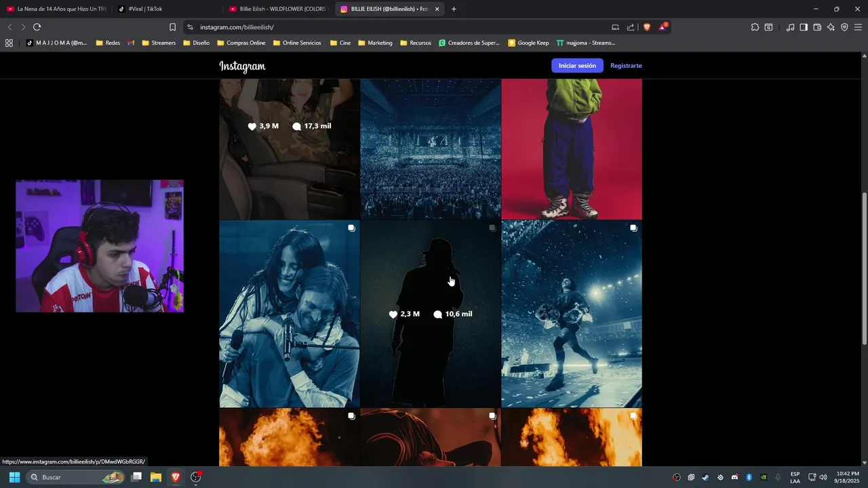
Task: Open the Windows Start menu
Action: [14, 477]
